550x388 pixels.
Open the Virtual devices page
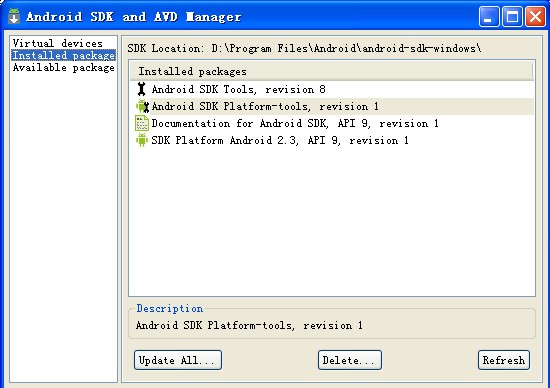pyautogui.click(x=58, y=43)
